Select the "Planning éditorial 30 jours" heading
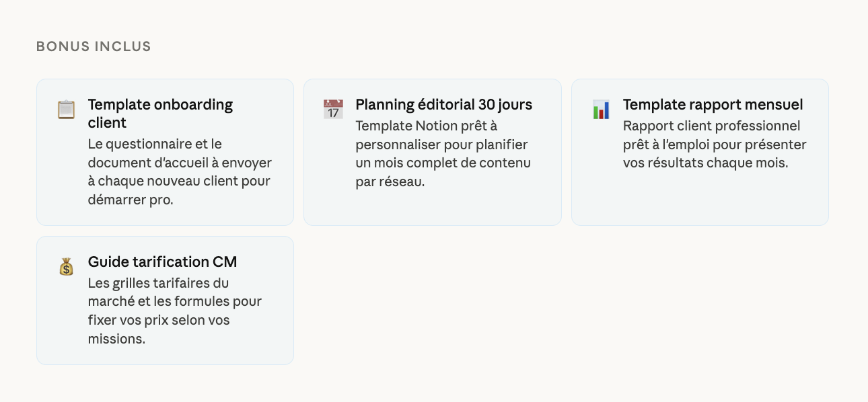The image size is (868, 402). 443,105
